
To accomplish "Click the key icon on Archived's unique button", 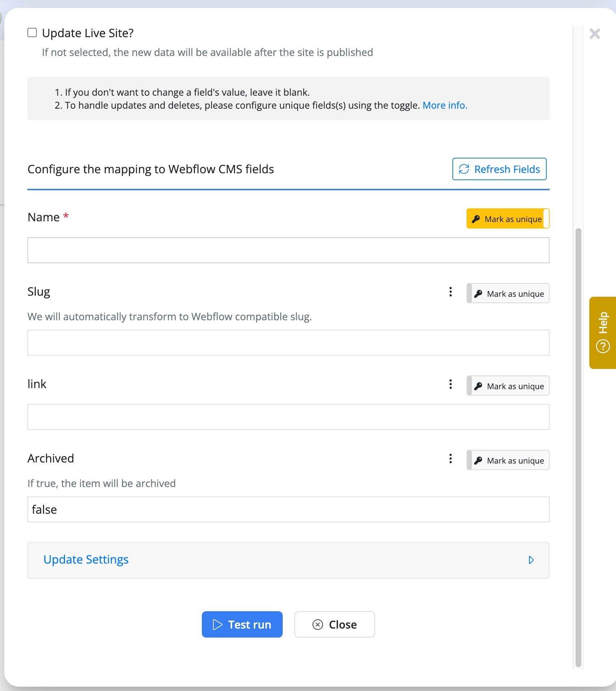I will click(x=479, y=460).
